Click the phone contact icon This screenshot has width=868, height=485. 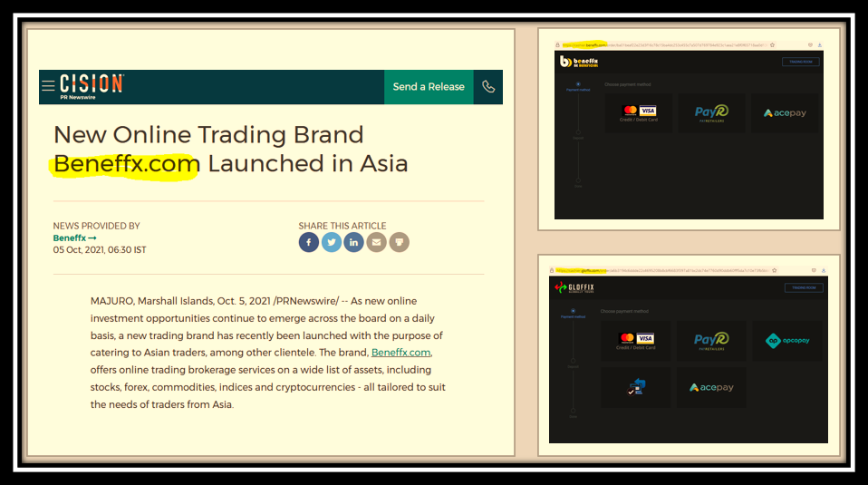(488, 87)
